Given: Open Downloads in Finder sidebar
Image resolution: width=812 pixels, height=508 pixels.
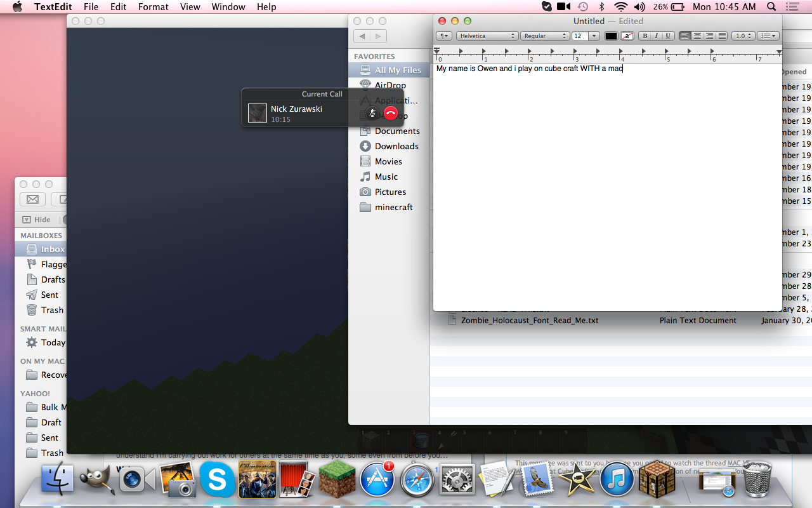Looking at the screenshot, I should point(388,146).
